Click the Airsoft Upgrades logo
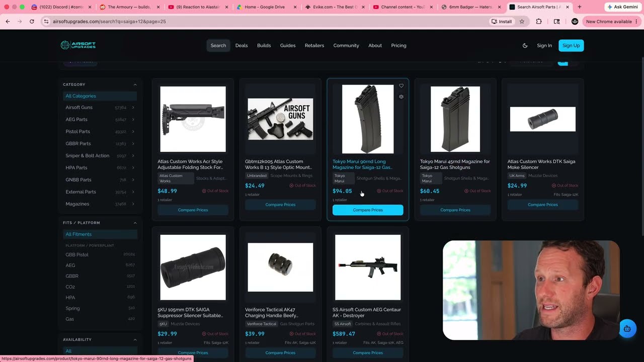644x362 pixels. click(78, 45)
